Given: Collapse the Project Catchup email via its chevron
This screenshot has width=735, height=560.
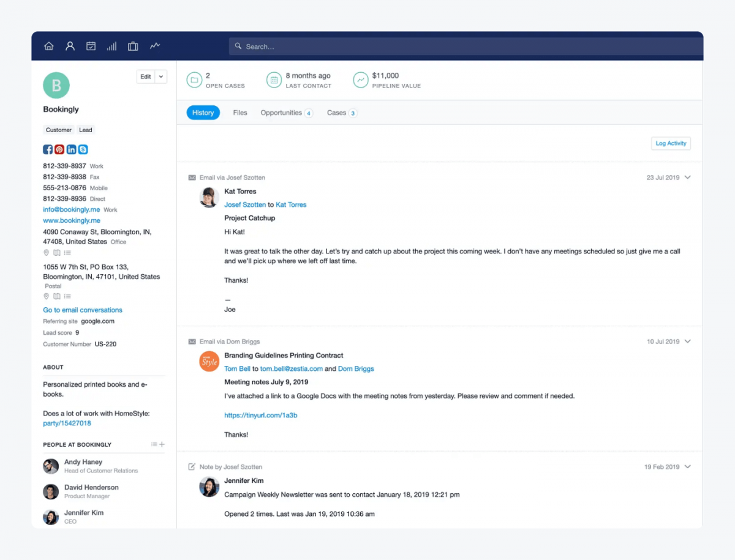Looking at the screenshot, I should tap(687, 177).
